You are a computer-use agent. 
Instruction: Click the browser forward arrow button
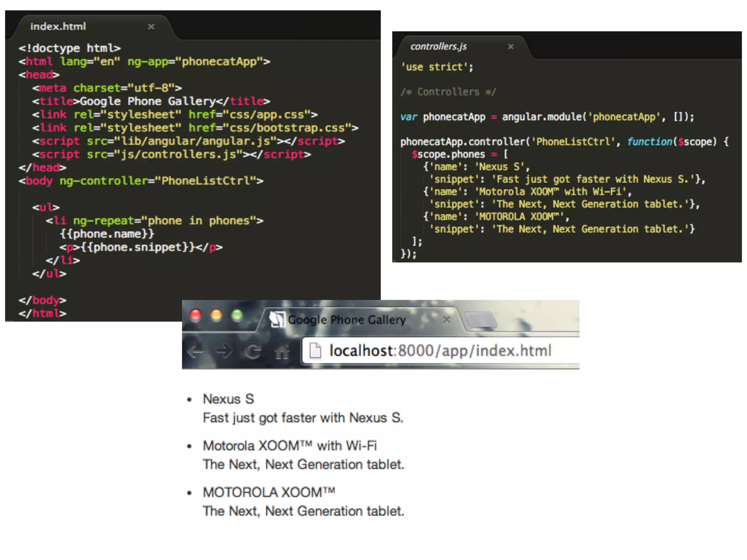(224, 351)
